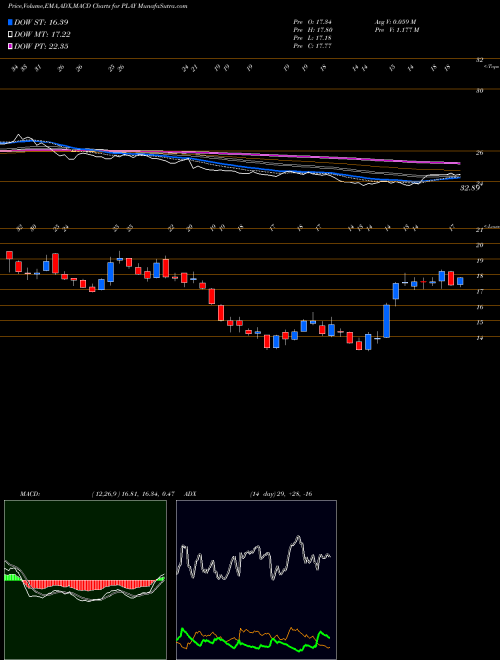Click the ADX '(14 day) 29, +28, -16' values
This screenshot has height=660, width=500.
[281, 494]
